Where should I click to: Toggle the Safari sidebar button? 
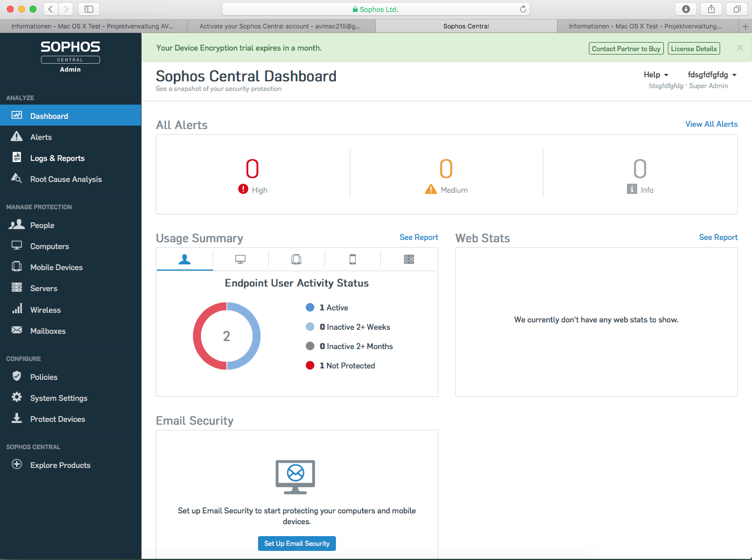click(89, 9)
